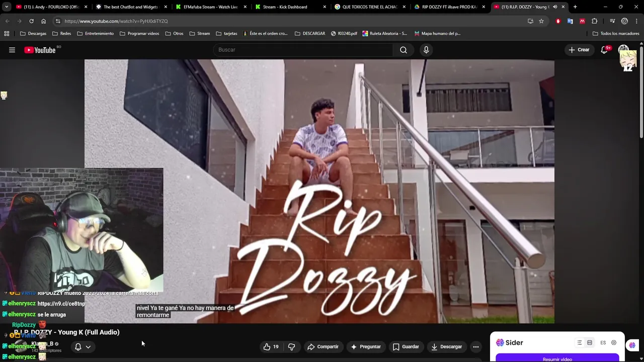Toggle channel subscription notification bell
The height and width of the screenshot is (362, 644).
pos(78,346)
